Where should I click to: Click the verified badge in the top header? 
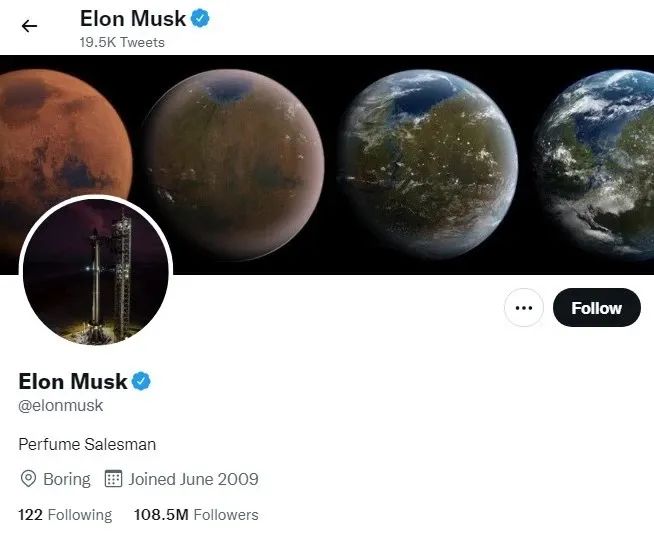200,19
